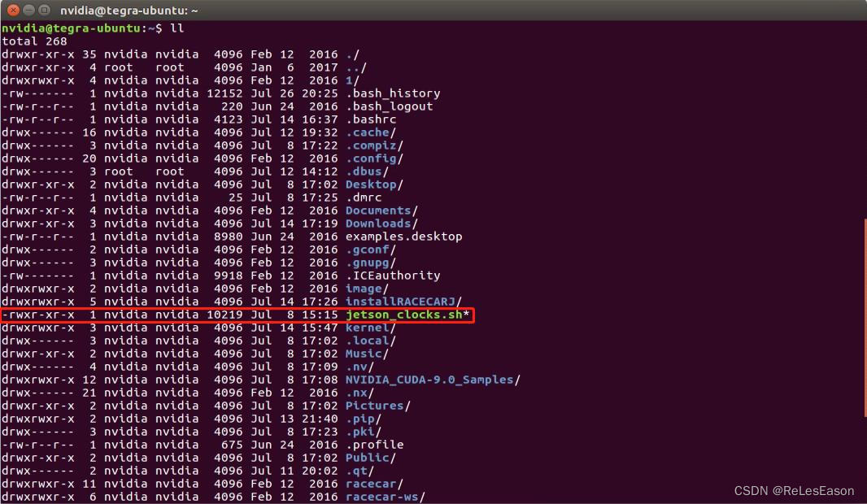Screen dimensions: 867x504
Task: Click the racecar-ws/ directory name
Action: [x=386, y=497]
